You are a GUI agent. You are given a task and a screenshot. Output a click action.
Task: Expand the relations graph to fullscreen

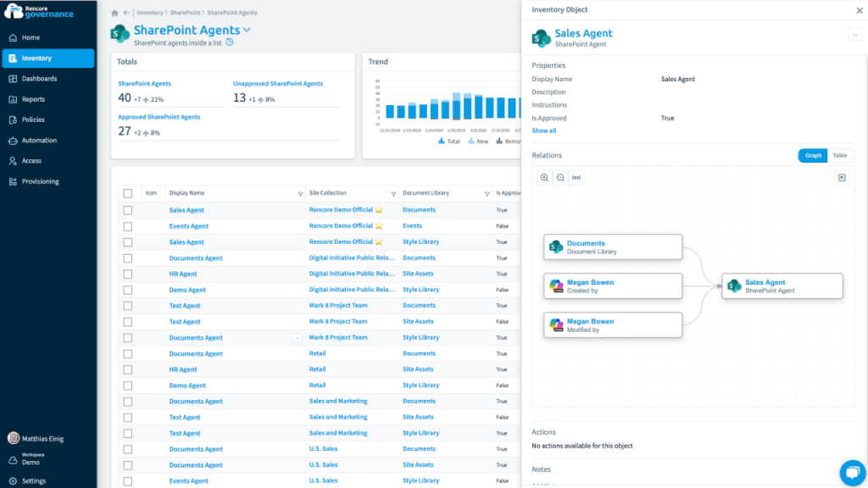click(841, 178)
